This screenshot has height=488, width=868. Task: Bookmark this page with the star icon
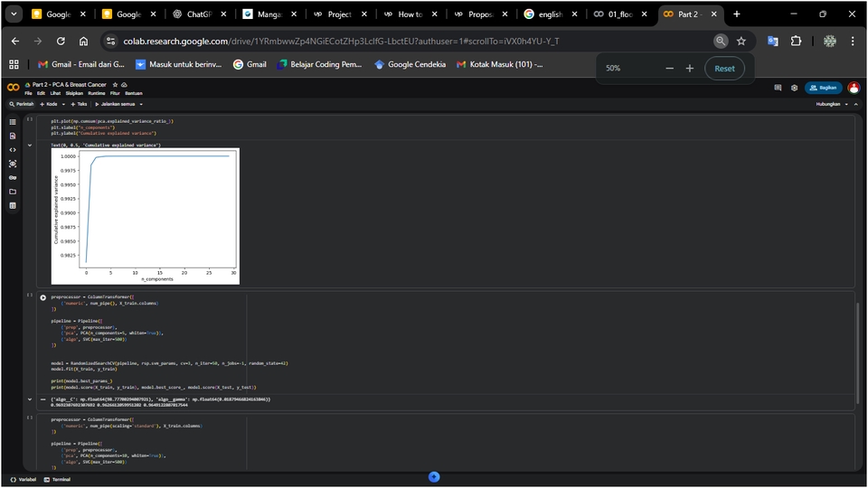741,41
